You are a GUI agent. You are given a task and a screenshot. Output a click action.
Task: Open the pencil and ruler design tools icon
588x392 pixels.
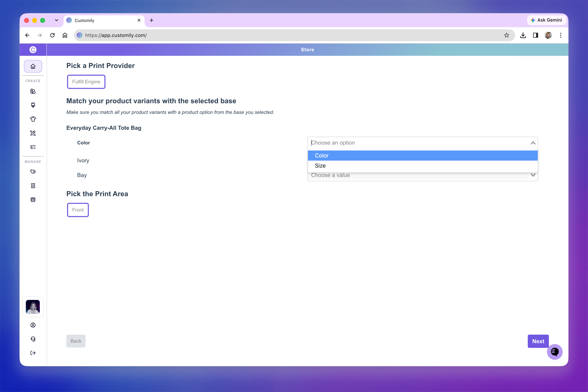tap(33, 133)
